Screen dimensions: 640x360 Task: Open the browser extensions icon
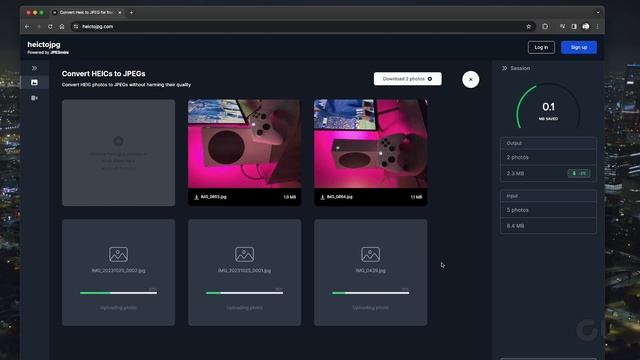[545, 27]
